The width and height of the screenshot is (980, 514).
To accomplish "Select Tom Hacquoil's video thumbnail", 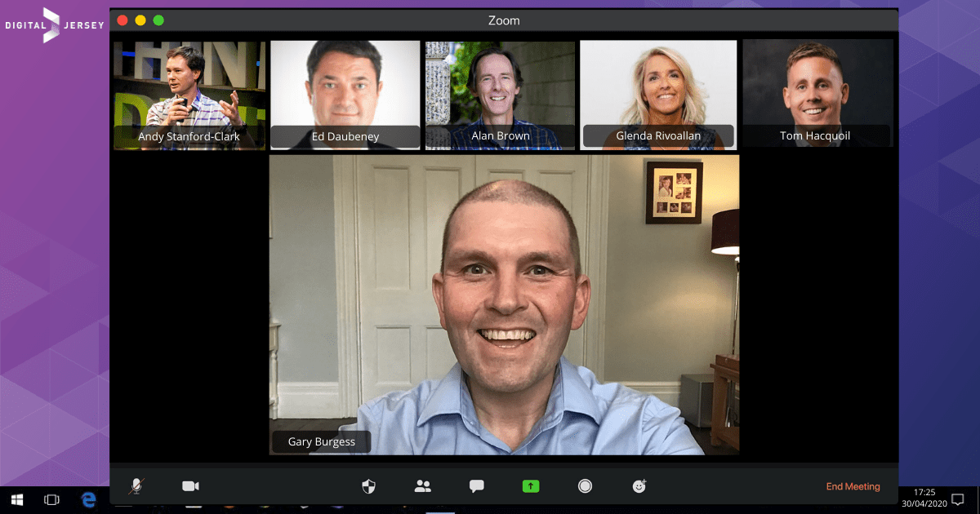I will coord(817,95).
